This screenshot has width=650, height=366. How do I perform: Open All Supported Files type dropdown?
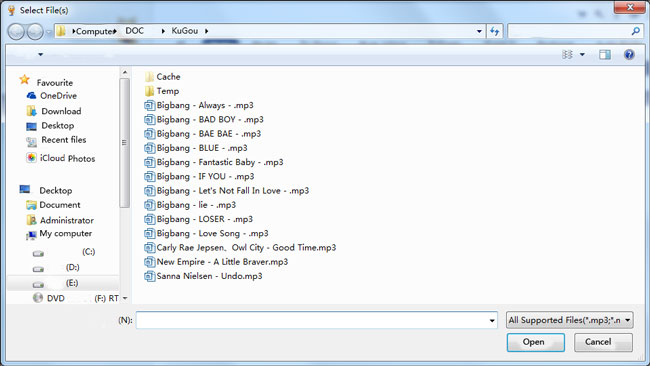point(570,320)
